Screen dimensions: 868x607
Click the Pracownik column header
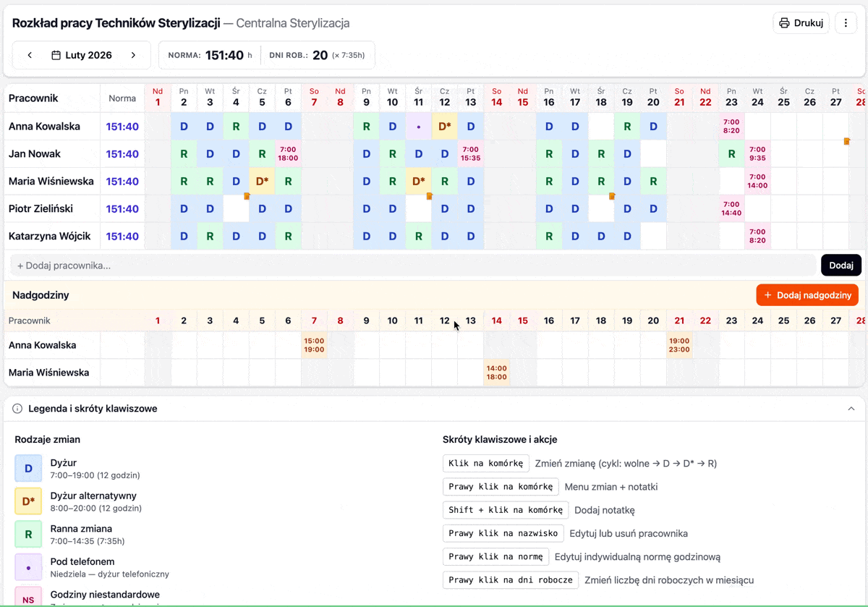[33, 98]
